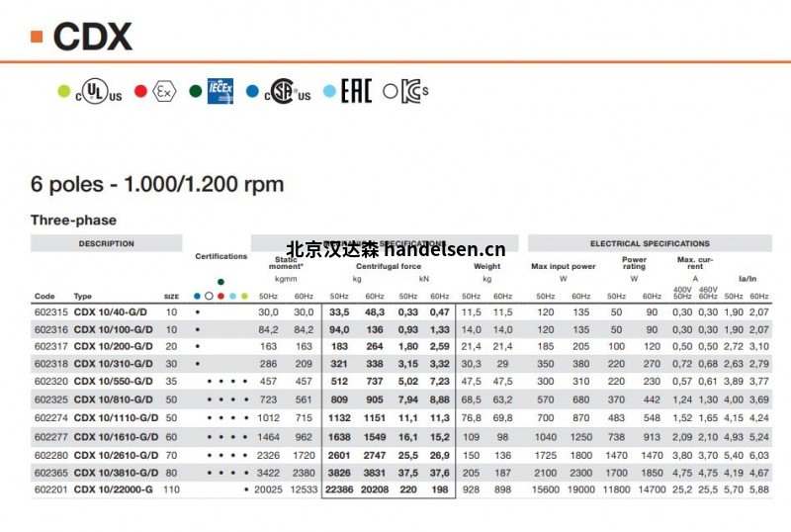The image size is (791, 532).
Task: Click the Certifications column header
Action: [x=220, y=256]
